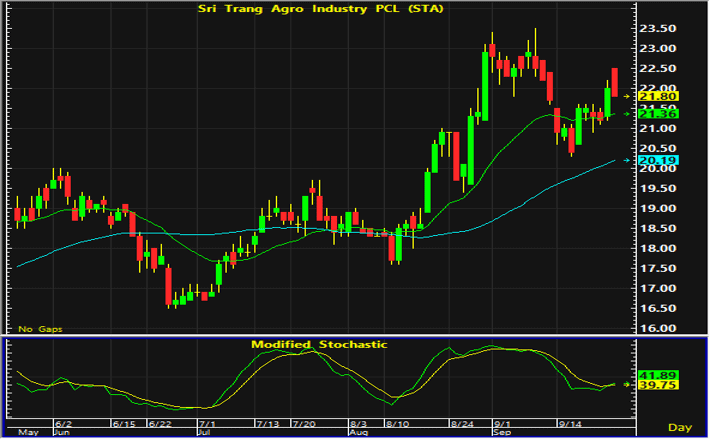The image size is (710, 439).
Task: Select the 7/20 date marker on time axis
Action: 304,424
